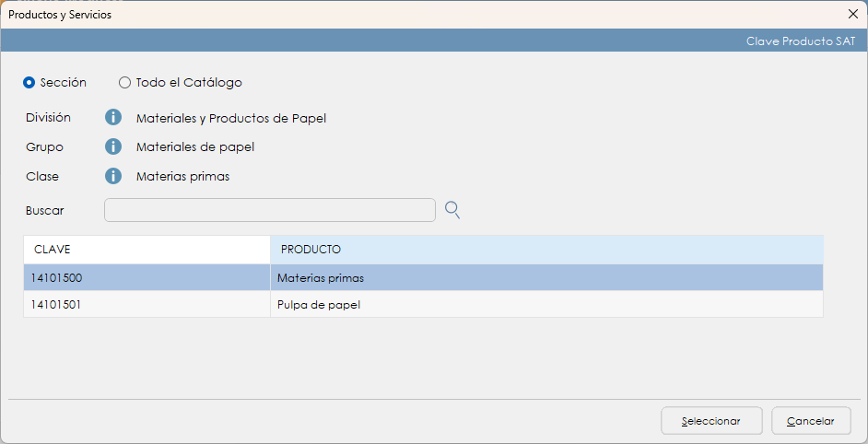Close the Productos y Servicios dialog

tap(852, 14)
